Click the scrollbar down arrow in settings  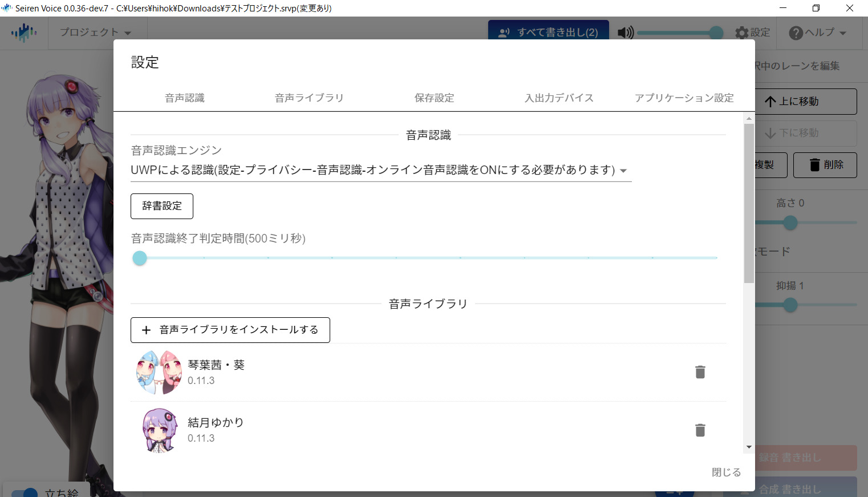click(x=749, y=447)
